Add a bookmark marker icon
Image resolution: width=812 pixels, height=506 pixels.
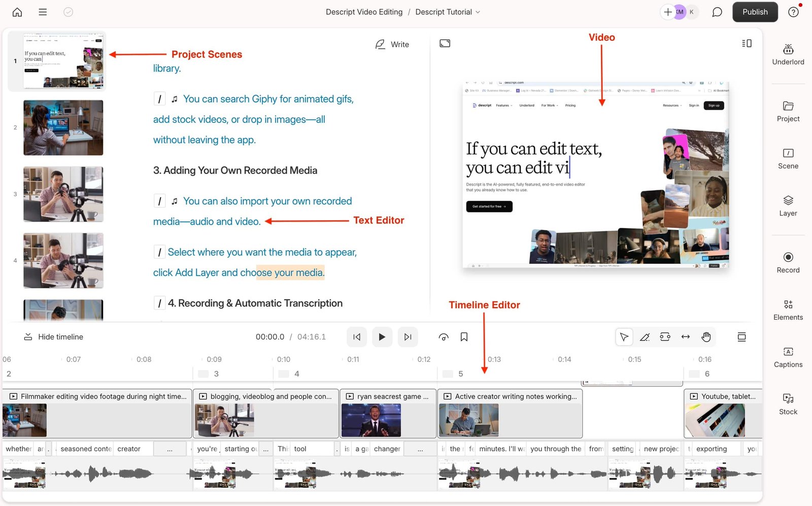pos(464,337)
